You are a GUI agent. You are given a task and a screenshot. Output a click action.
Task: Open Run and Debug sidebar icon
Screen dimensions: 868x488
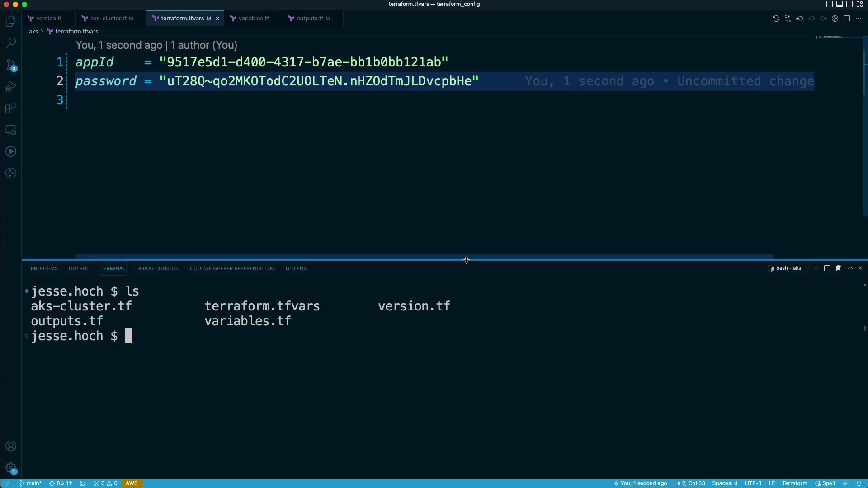coord(11,86)
